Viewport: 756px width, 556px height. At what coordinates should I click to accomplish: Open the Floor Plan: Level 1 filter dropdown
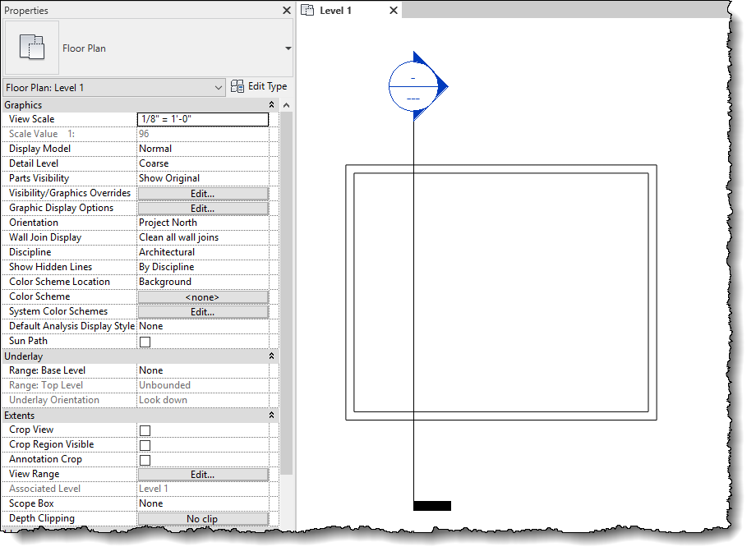(x=219, y=86)
